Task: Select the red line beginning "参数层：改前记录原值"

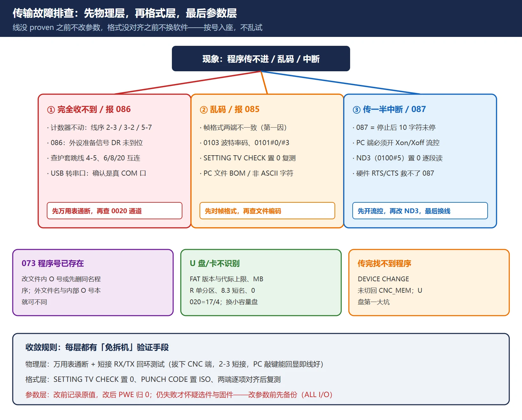Action: click(x=179, y=395)
